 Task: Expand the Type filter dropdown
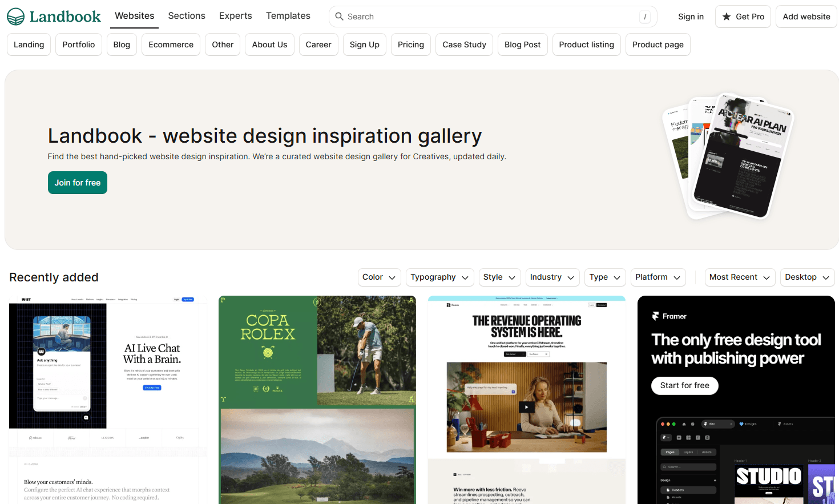pos(605,277)
